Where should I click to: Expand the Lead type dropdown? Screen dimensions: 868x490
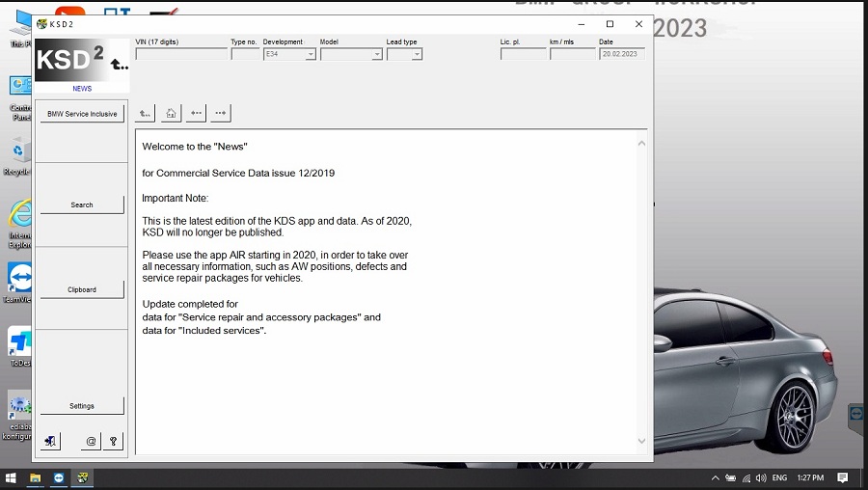(417, 54)
